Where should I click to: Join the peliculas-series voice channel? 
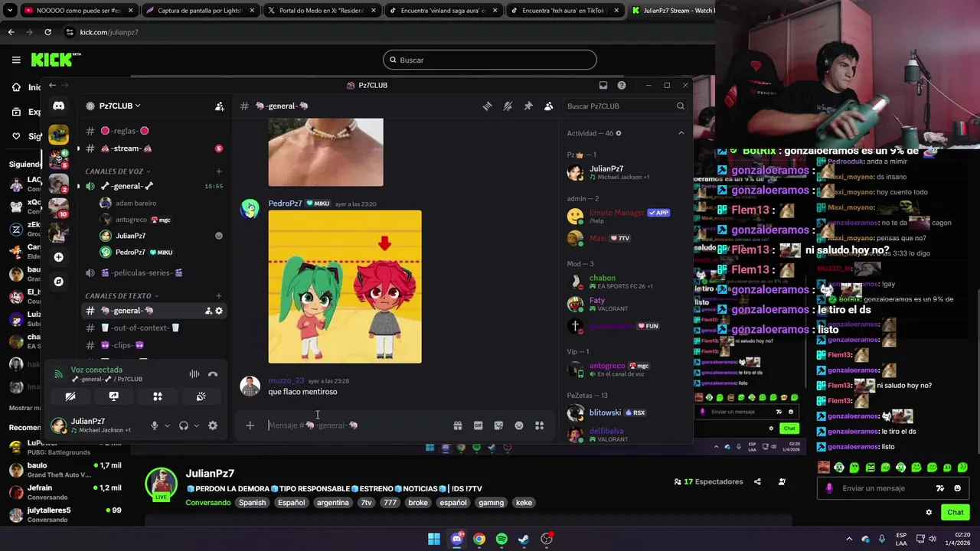pos(153,272)
